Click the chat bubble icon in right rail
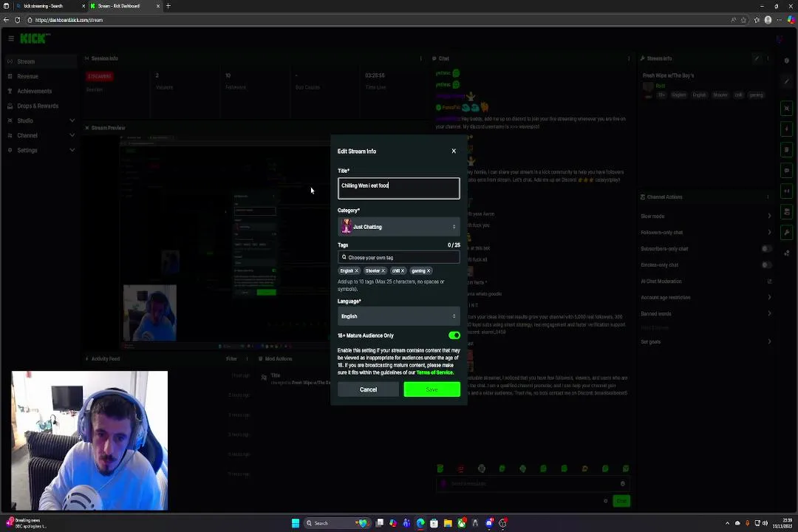 (786, 171)
